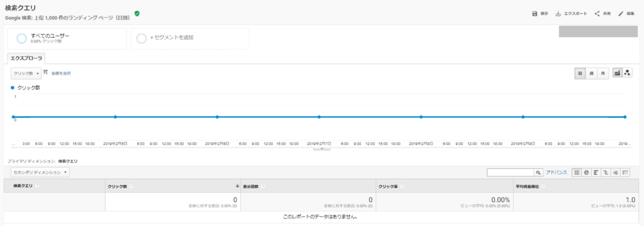Screen dimensions: 644x226
Task: Click the 指標を選択 link
Action: pos(61,73)
